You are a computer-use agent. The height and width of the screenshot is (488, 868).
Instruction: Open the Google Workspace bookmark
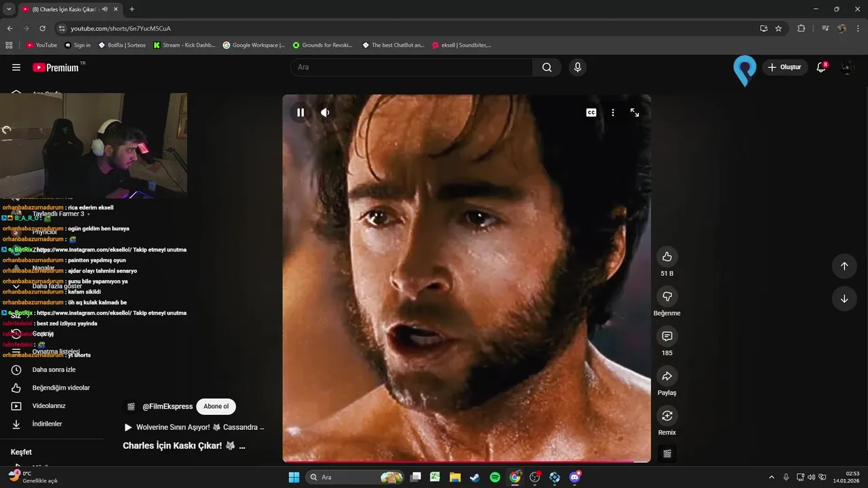tap(254, 45)
